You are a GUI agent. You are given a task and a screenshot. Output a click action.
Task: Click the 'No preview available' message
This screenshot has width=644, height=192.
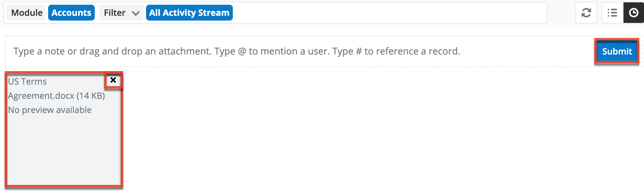point(50,110)
